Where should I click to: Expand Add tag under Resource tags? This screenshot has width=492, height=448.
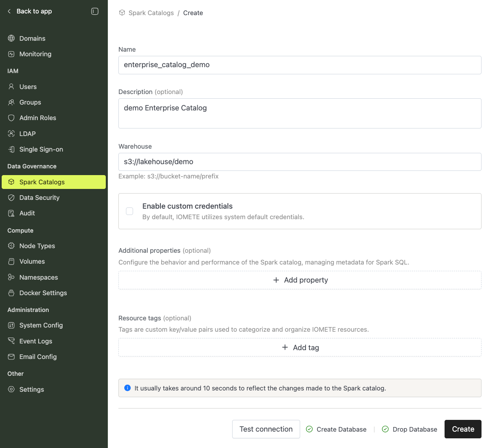300,347
